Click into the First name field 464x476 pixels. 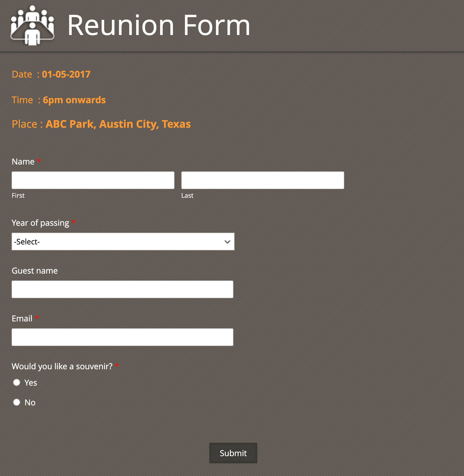tap(93, 180)
